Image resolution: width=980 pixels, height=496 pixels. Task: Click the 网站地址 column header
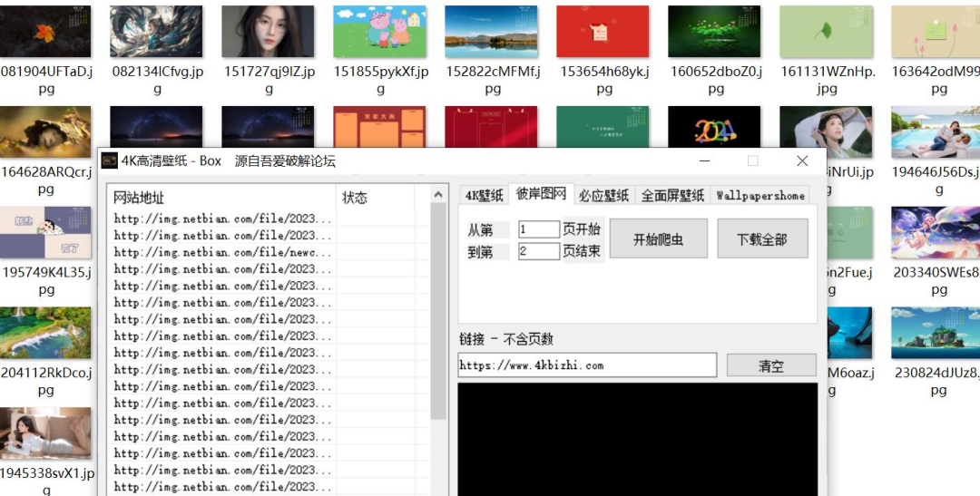222,198
